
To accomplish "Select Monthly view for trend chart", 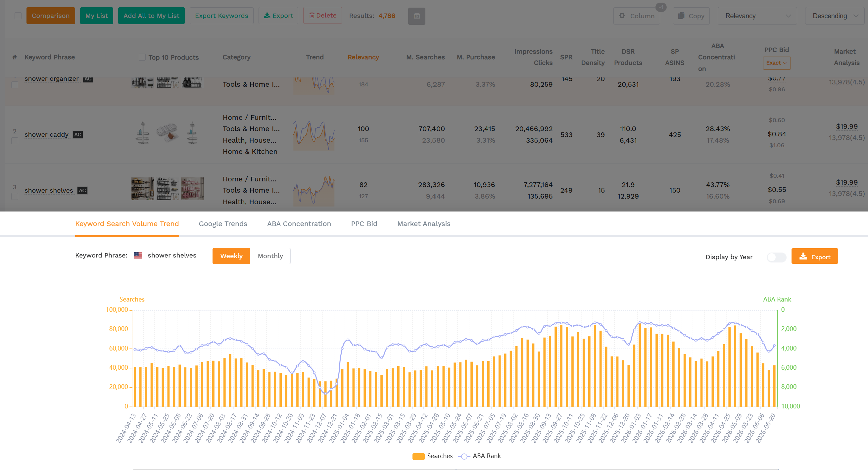I will [270, 256].
